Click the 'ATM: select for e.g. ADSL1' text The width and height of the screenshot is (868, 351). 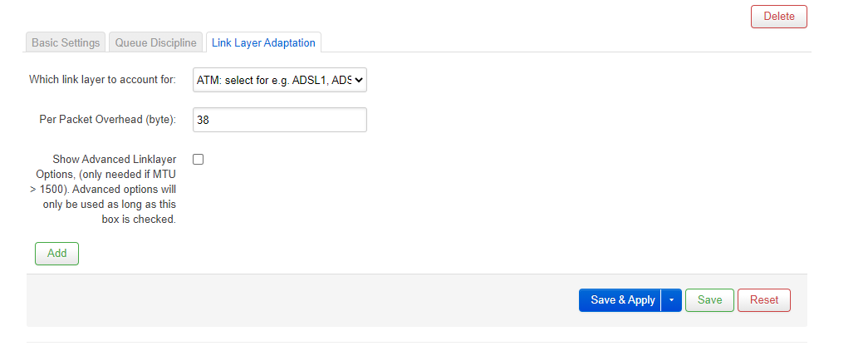click(273, 80)
